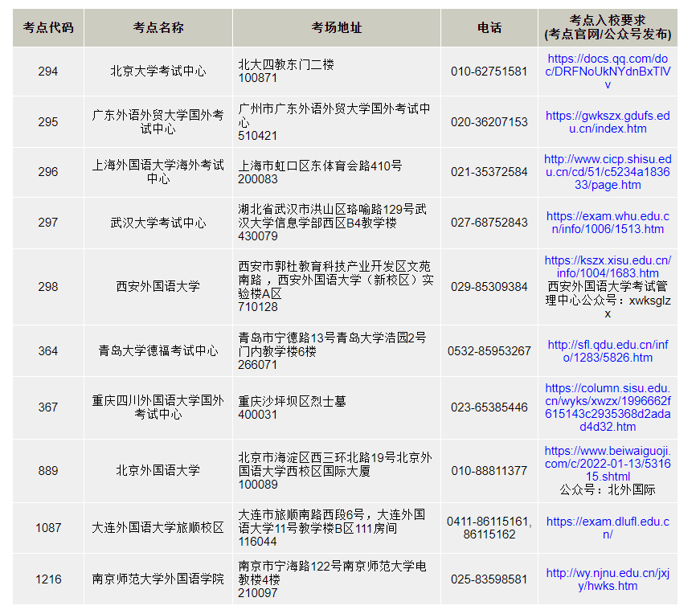Viewport: 700px width, 614px height.
Task: Select test center code 1216
Action: click(x=48, y=579)
